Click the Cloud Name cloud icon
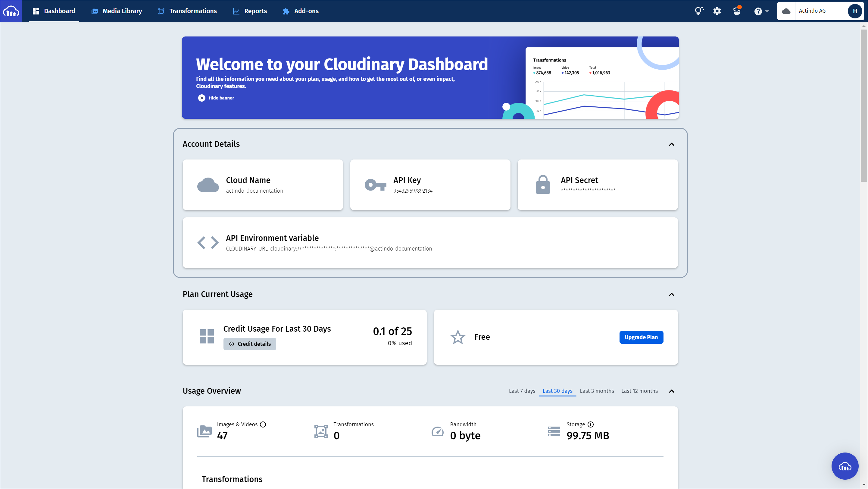 (x=208, y=185)
